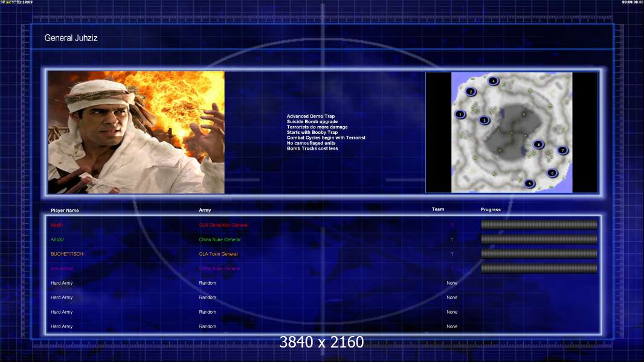This screenshot has height=362, width=644.
Task: Click the Team column header
Action: click(438, 209)
